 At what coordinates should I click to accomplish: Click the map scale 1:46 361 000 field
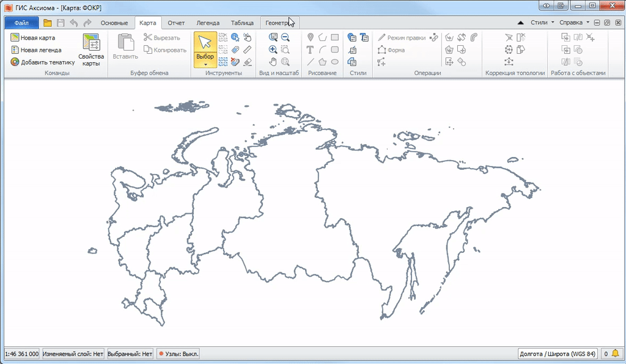coord(22,354)
